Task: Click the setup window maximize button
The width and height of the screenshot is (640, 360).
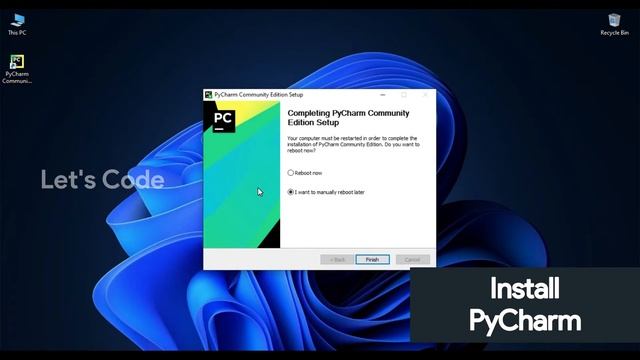Action: pyautogui.click(x=404, y=95)
